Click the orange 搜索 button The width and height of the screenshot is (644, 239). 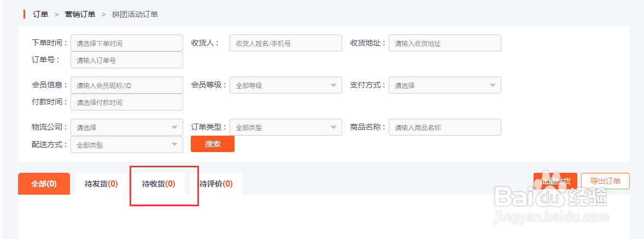(212, 144)
